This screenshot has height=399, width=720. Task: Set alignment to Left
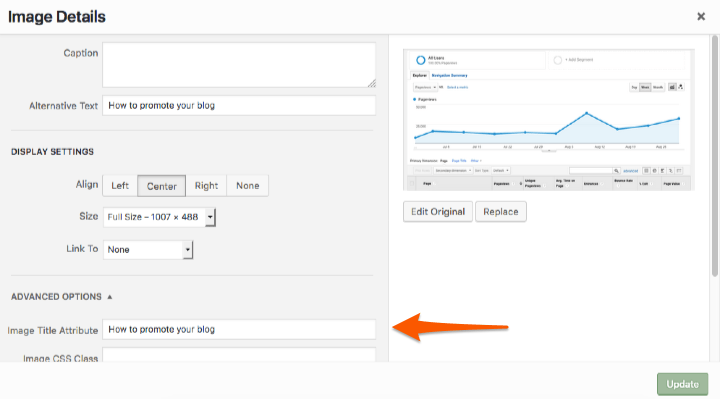pos(120,185)
